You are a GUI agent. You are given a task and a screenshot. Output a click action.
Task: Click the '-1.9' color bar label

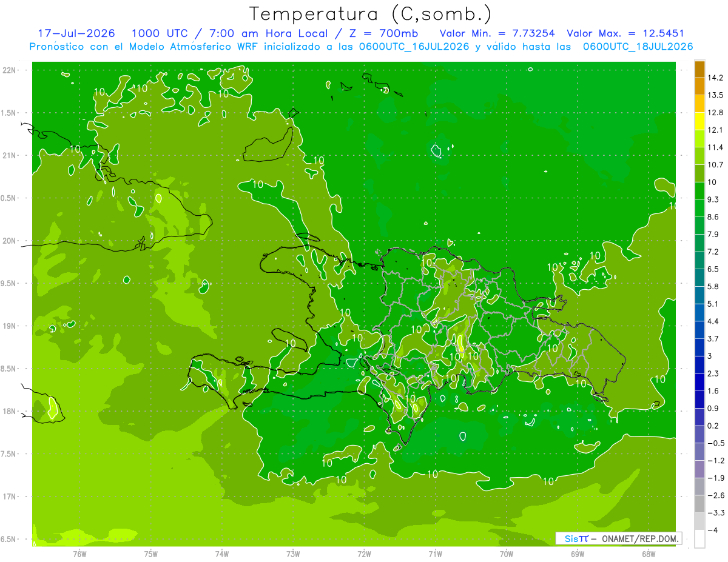coord(715,478)
